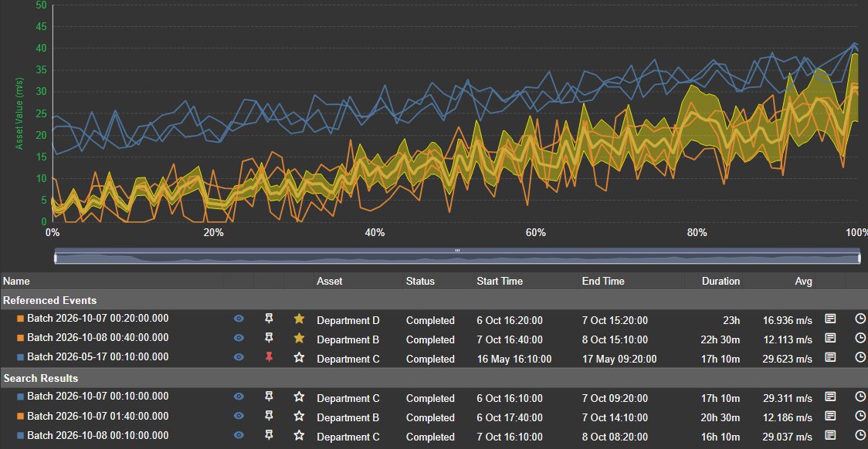Unstar the Department D batch

(x=299, y=319)
